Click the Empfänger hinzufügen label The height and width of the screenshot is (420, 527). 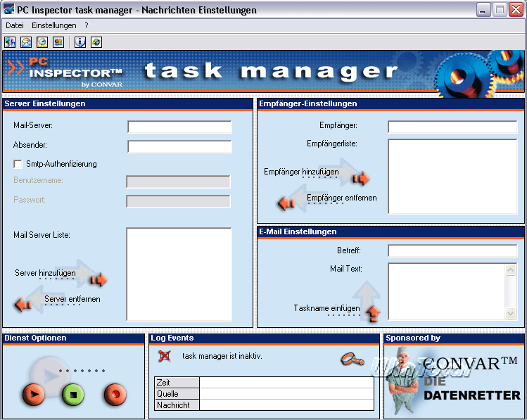[301, 172]
